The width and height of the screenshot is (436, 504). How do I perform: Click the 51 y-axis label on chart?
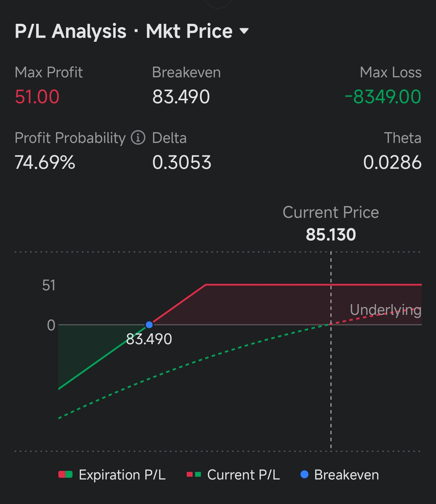pyautogui.click(x=49, y=285)
